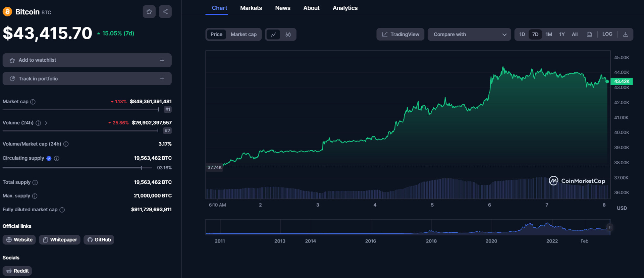Open the GitHub link
This screenshot has width=644, height=278.
[x=99, y=240]
